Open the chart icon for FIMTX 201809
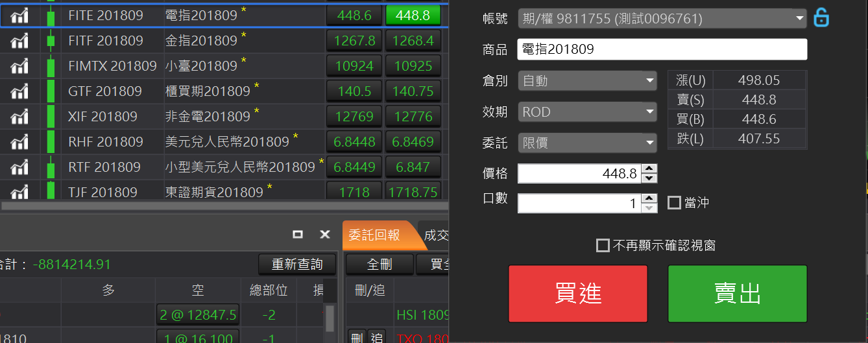The height and width of the screenshot is (343, 868). pyautogui.click(x=20, y=66)
